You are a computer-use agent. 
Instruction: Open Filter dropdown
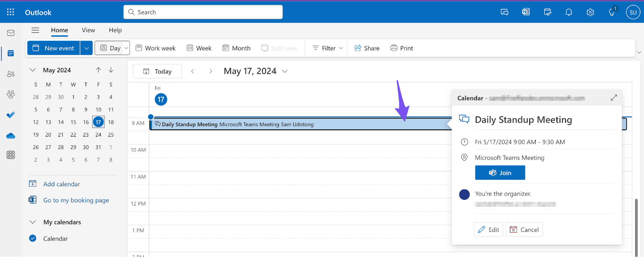pyautogui.click(x=328, y=48)
